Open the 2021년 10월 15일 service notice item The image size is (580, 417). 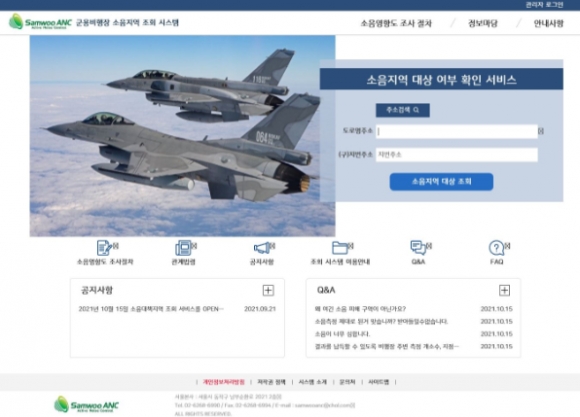pos(151,309)
